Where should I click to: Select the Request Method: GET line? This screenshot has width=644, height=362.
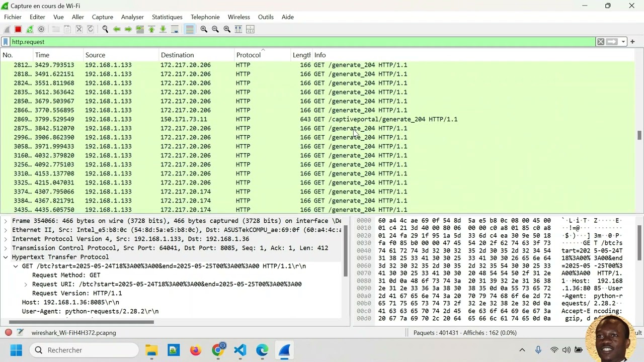pyautogui.click(x=66, y=275)
